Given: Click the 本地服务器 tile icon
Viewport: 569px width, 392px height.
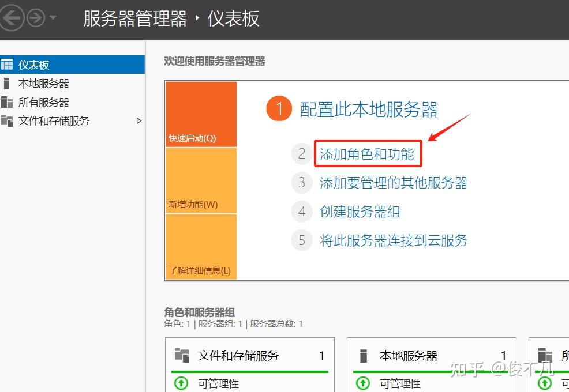Looking at the screenshot, I should coord(363,356).
